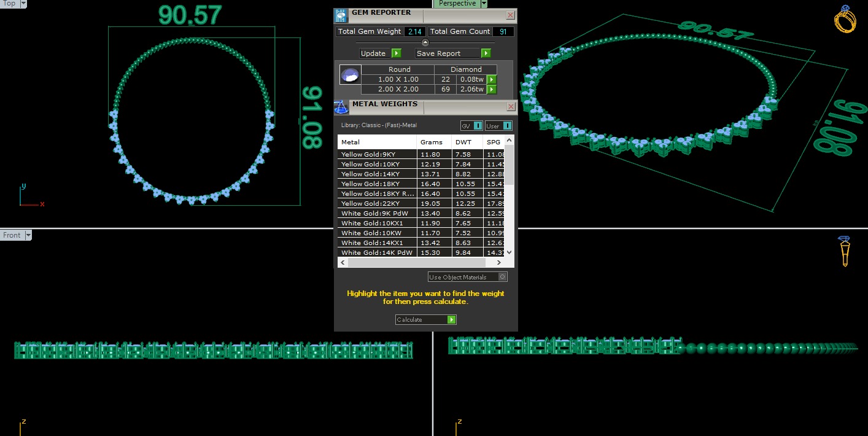868x436 pixels.
Task: Click the green arrow beside Update
Action: click(397, 53)
